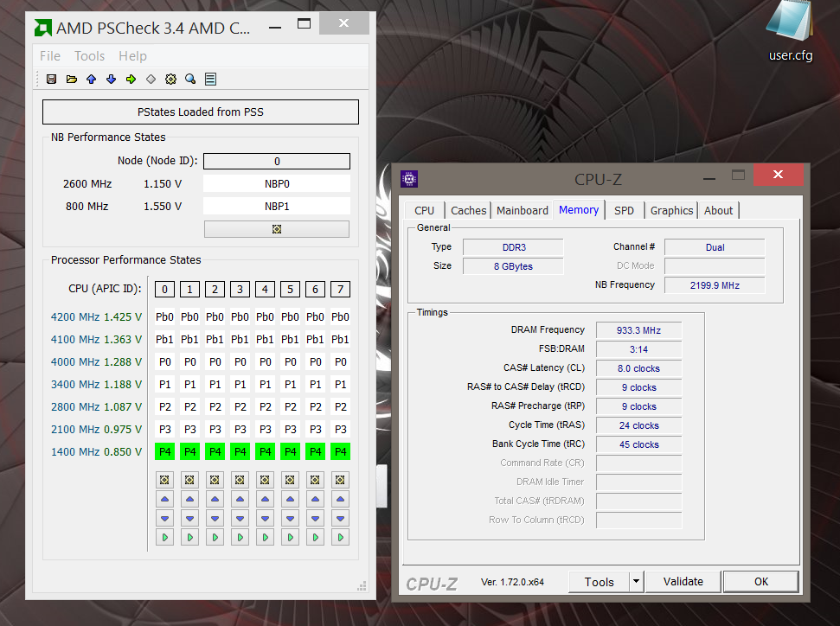
Task: Click the green play button under CPU 6
Action: [315, 537]
